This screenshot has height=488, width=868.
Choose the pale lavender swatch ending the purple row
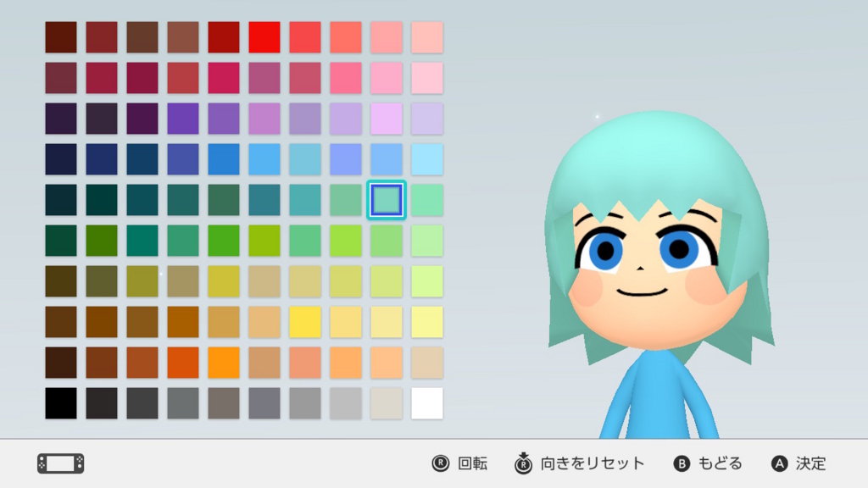coord(427,119)
